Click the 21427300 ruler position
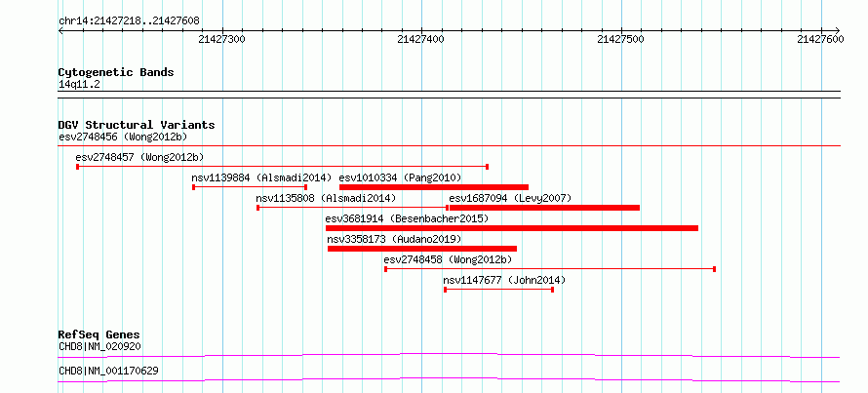The height and width of the screenshot is (393, 868). click(x=221, y=39)
